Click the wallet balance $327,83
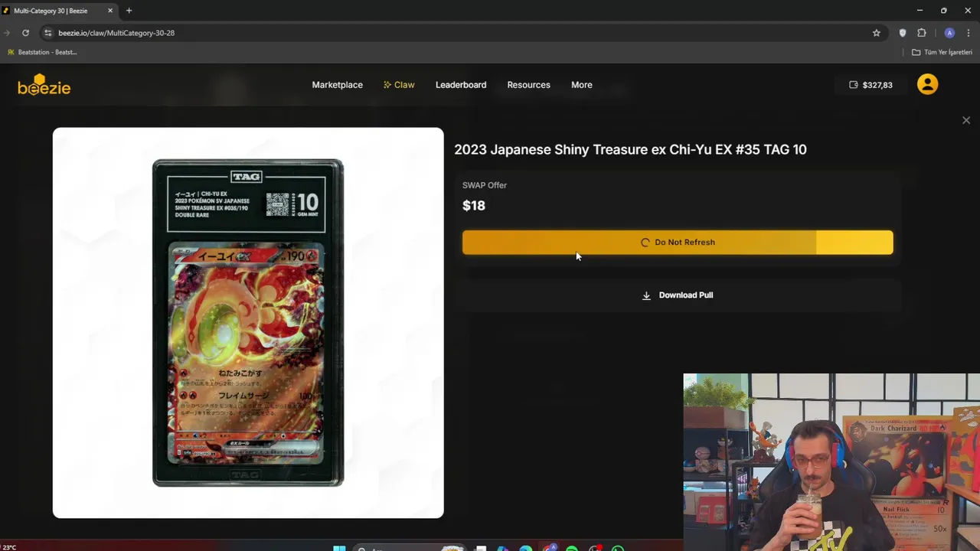This screenshot has height=551, width=980. click(871, 85)
